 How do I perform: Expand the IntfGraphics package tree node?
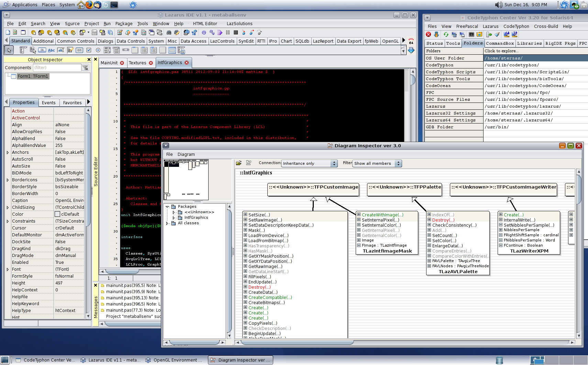point(174,218)
